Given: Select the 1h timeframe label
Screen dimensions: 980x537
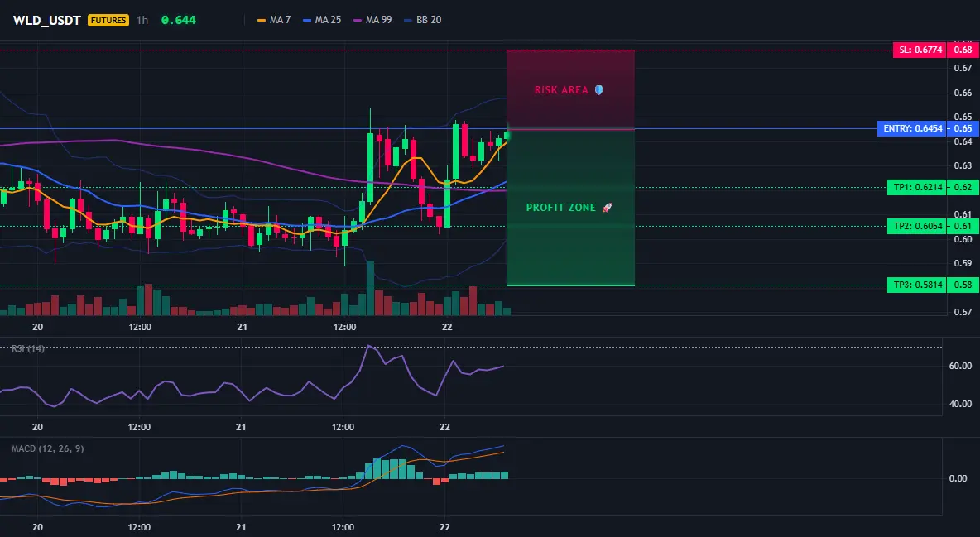Looking at the screenshot, I should [142, 20].
